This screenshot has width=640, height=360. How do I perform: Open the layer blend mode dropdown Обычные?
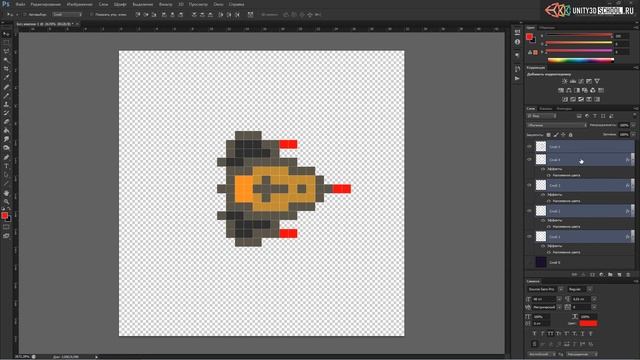(x=557, y=125)
